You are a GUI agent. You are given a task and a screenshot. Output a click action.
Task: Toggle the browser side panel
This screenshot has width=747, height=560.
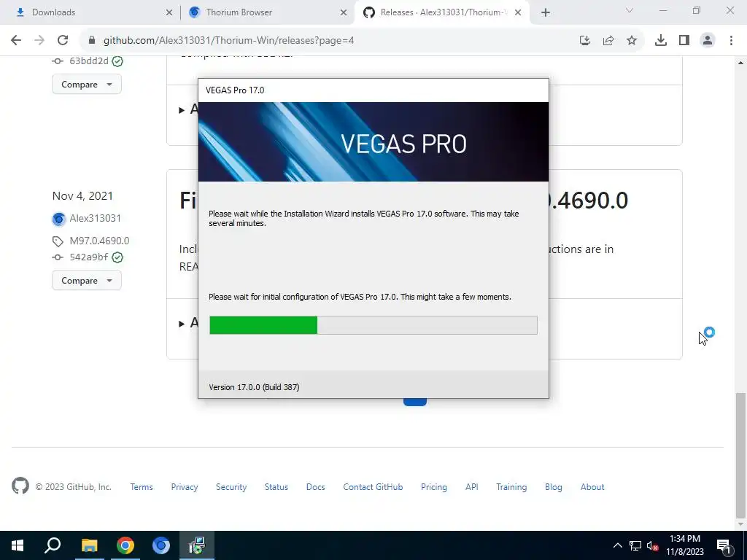(x=684, y=41)
